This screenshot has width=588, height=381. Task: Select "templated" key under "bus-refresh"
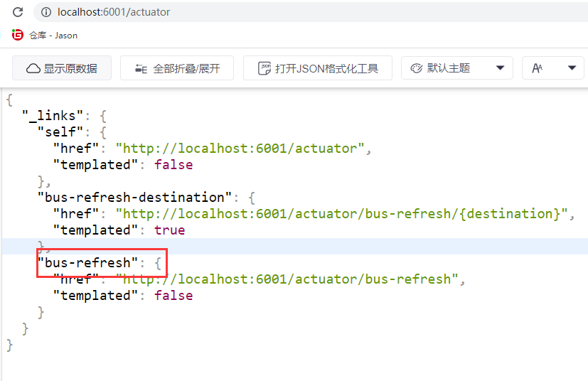pyautogui.click(x=95, y=296)
